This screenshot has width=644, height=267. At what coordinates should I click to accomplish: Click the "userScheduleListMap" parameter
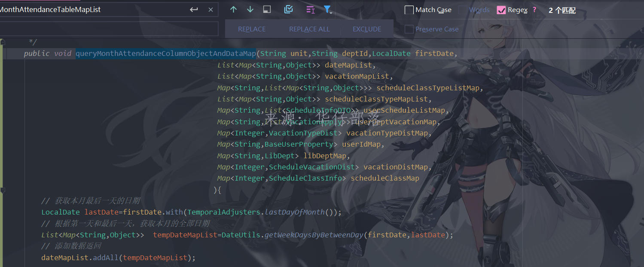point(404,110)
